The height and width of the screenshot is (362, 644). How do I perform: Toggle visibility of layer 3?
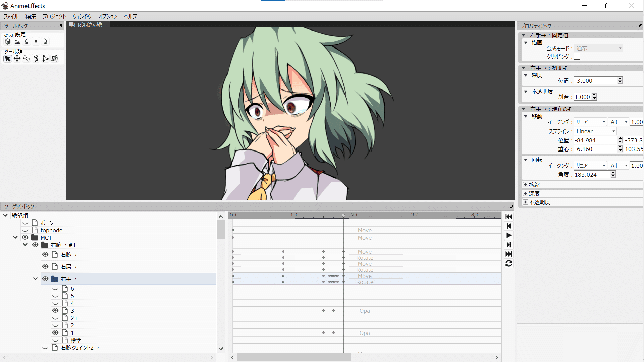pyautogui.click(x=55, y=311)
